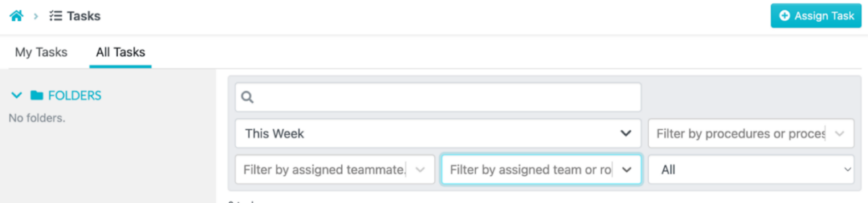Click the magnifying glass search icon
Viewport: 868px width, 203px height.
(x=247, y=97)
